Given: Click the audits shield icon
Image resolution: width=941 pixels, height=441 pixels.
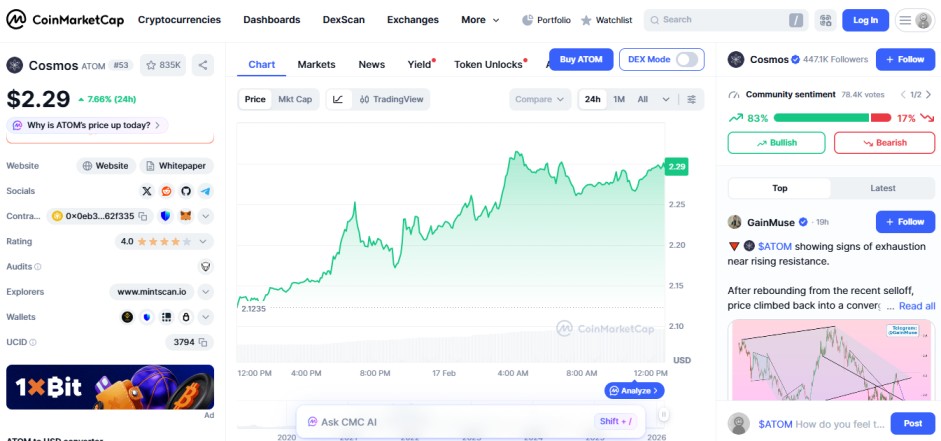Looking at the screenshot, I should [206, 266].
